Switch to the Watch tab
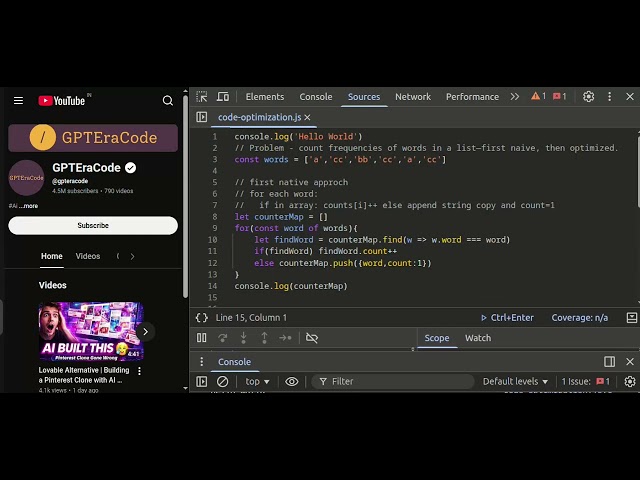The image size is (640, 480). click(x=478, y=338)
